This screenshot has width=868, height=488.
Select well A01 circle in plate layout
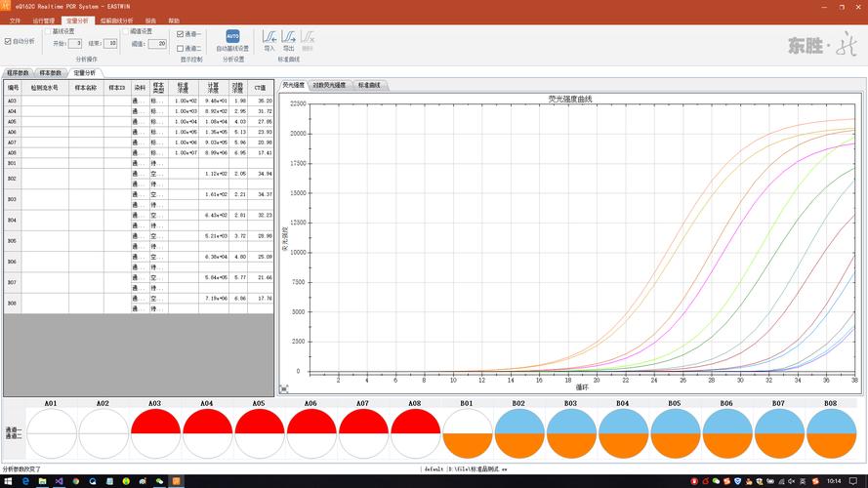[52, 433]
